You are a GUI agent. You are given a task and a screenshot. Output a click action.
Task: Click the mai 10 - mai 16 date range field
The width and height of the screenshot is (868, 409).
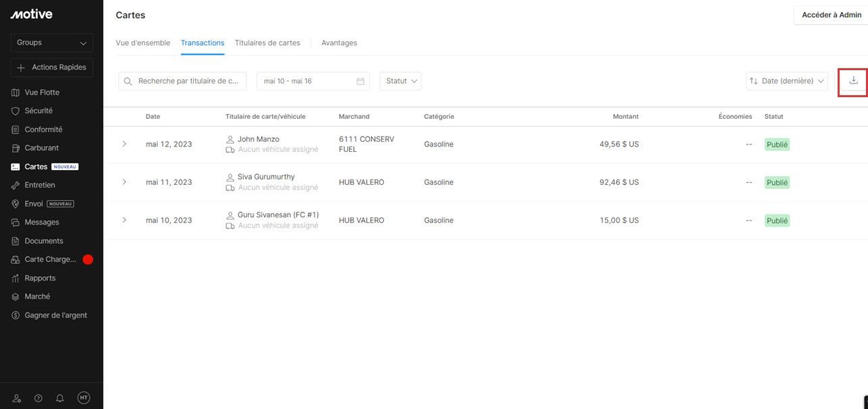(x=313, y=81)
